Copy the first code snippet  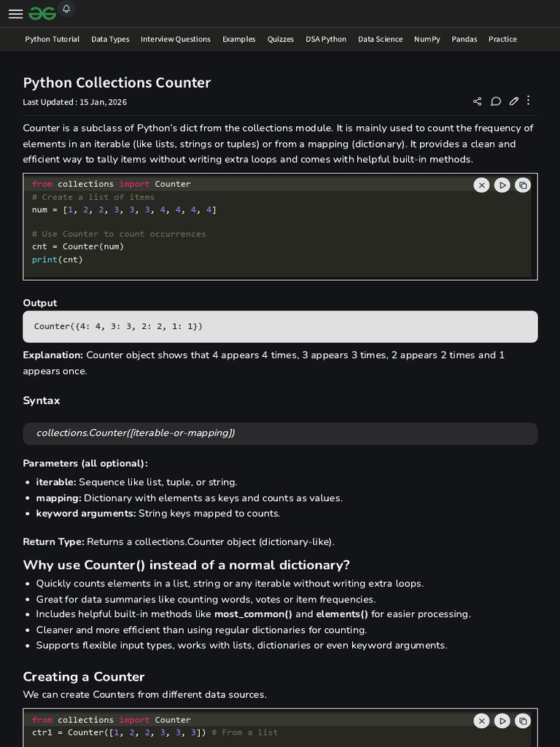click(x=522, y=185)
